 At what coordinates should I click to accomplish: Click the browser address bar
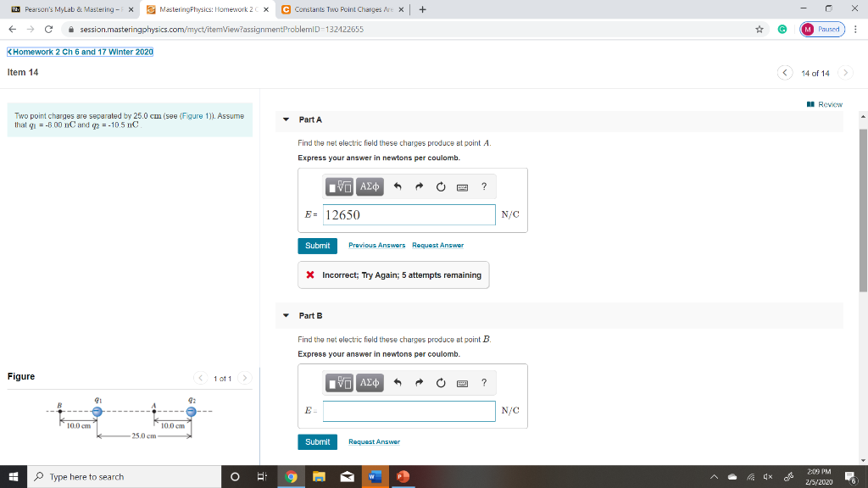point(409,30)
